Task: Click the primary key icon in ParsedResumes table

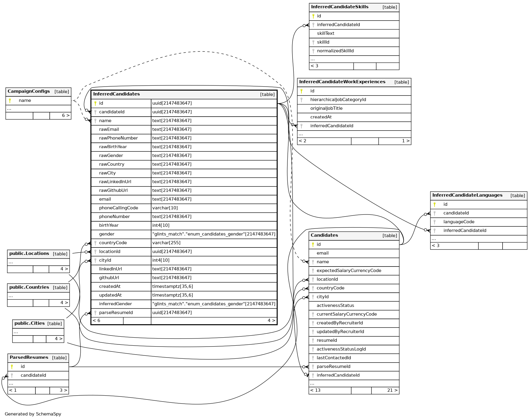Action: coord(12,367)
